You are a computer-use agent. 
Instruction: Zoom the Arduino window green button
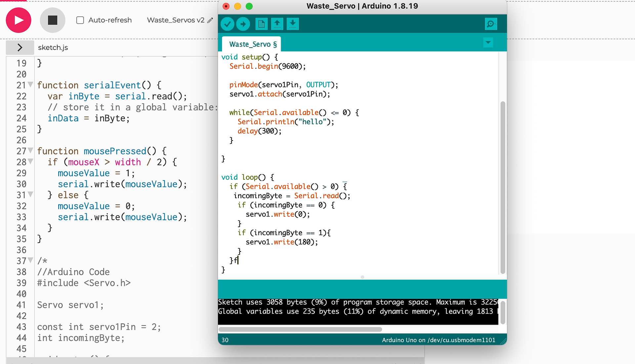click(x=249, y=6)
